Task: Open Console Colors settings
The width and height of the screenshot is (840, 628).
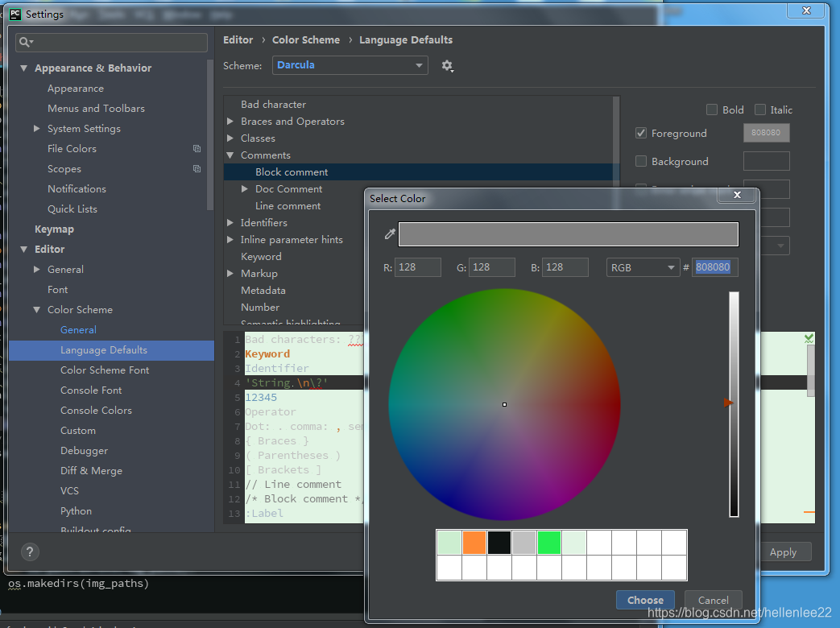Action: [96, 410]
